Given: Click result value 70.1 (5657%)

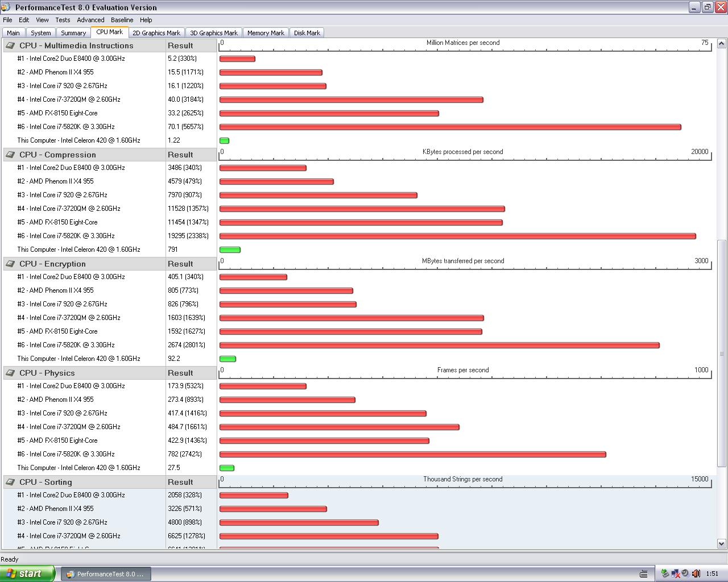Looking at the screenshot, I should (185, 127).
